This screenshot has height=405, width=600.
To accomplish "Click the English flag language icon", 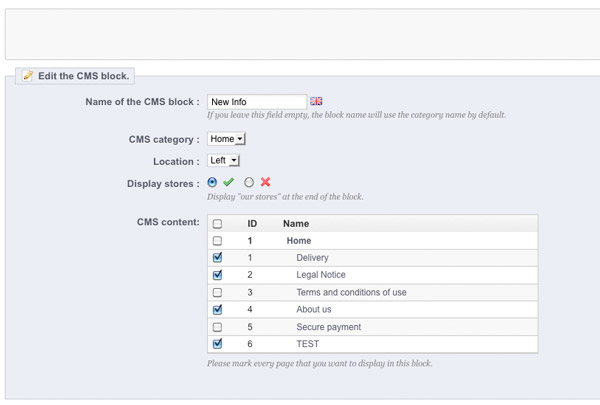I will click(316, 101).
